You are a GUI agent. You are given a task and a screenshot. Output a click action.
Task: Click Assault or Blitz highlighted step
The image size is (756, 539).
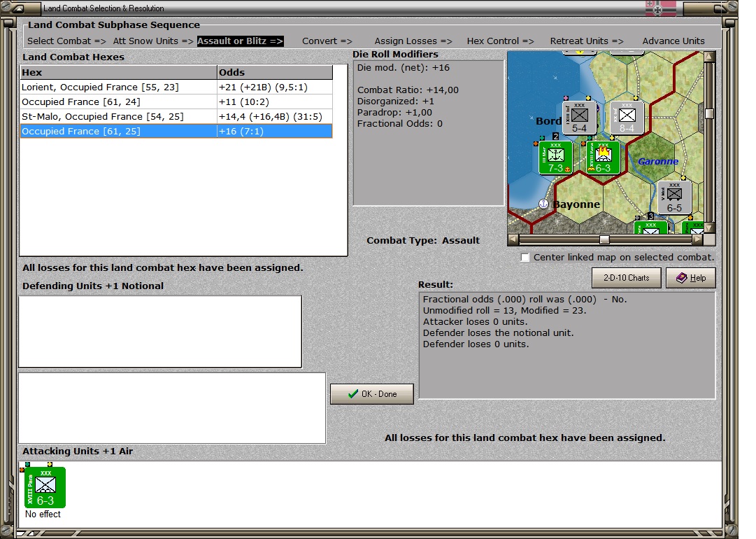(x=240, y=41)
